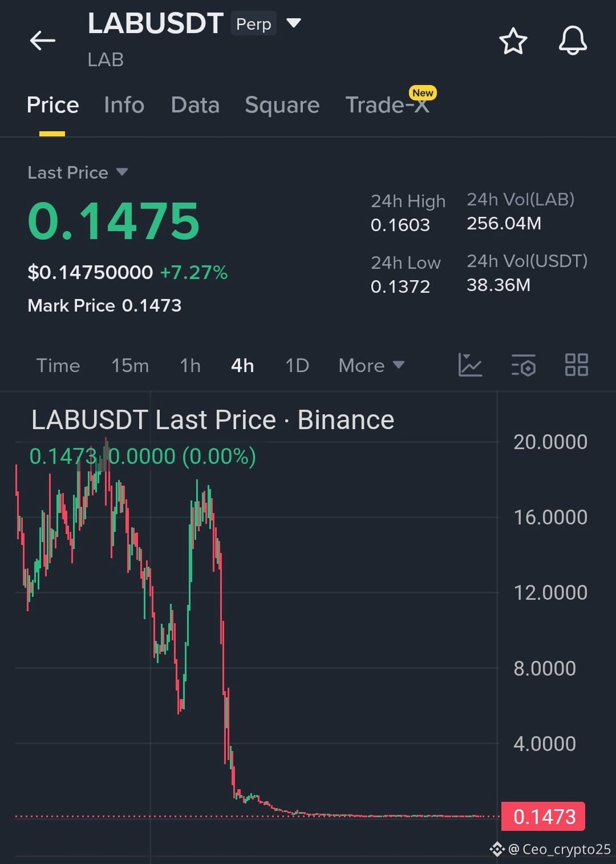616x864 pixels.
Task: Click the 0.0000 (0.00%) chart legend value
Action: click(x=182, y=457)
